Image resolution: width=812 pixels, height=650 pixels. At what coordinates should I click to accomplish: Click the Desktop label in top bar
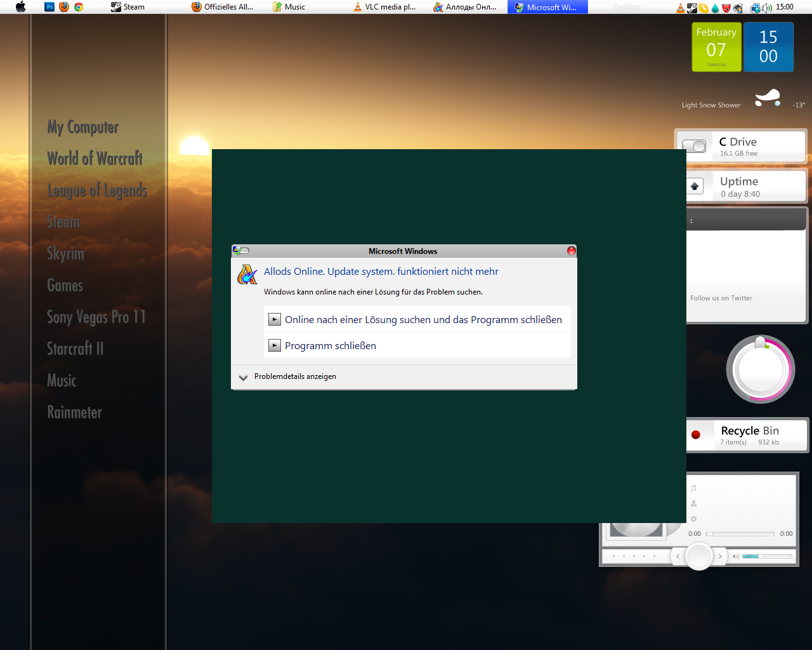627,7
